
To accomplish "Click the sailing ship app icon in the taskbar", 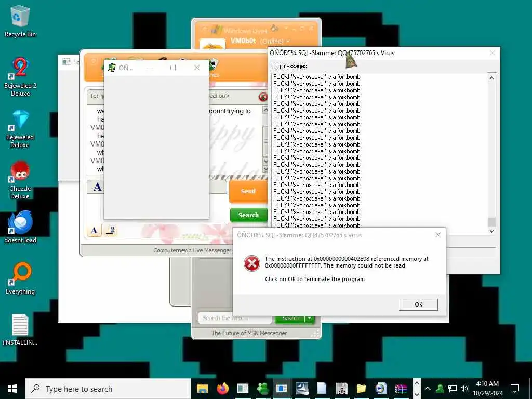I will pos(302,389).
